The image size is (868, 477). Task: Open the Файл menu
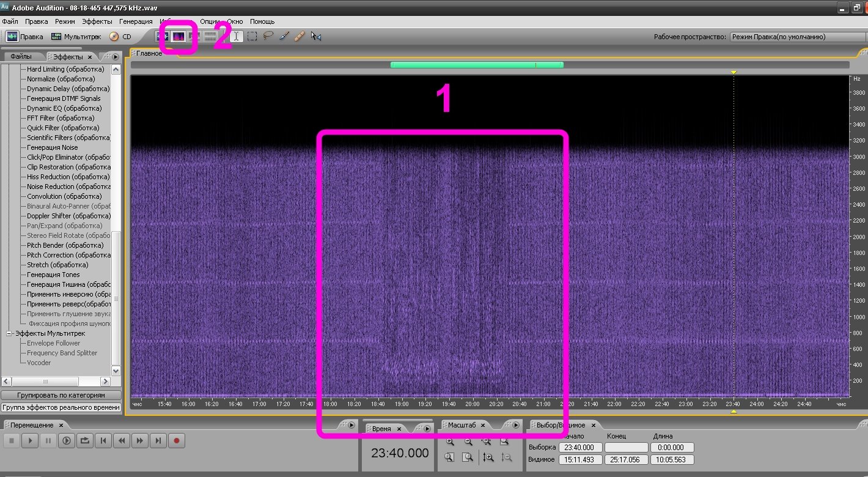point(10,21)
